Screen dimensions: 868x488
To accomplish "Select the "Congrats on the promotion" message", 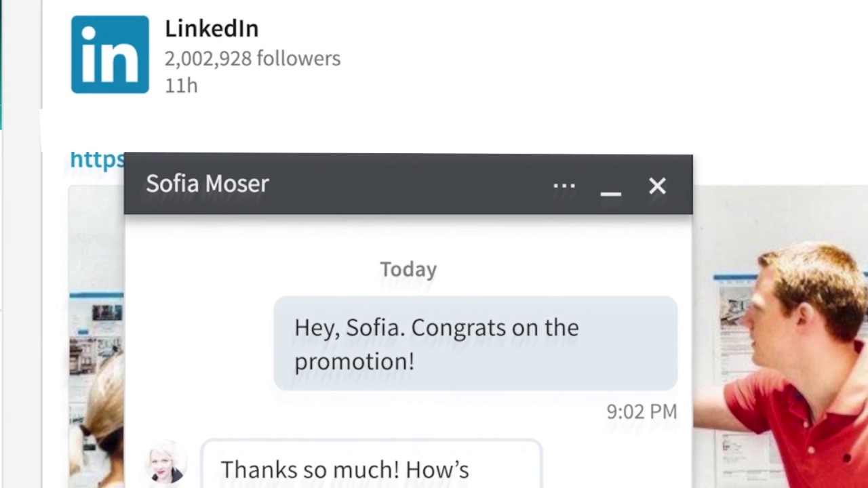I will pyautogui.click(x=475, y=344).
